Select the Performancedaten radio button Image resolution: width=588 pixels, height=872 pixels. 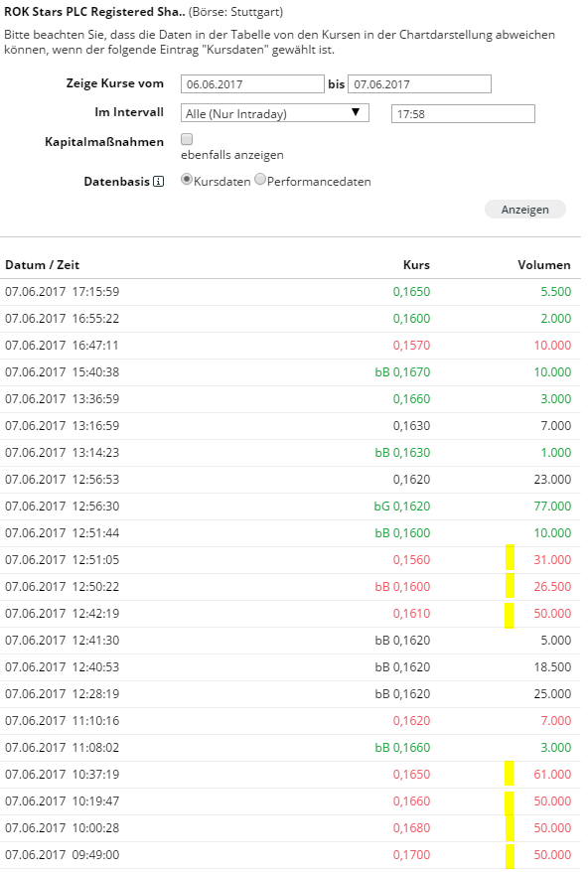[x=259, y=181]
